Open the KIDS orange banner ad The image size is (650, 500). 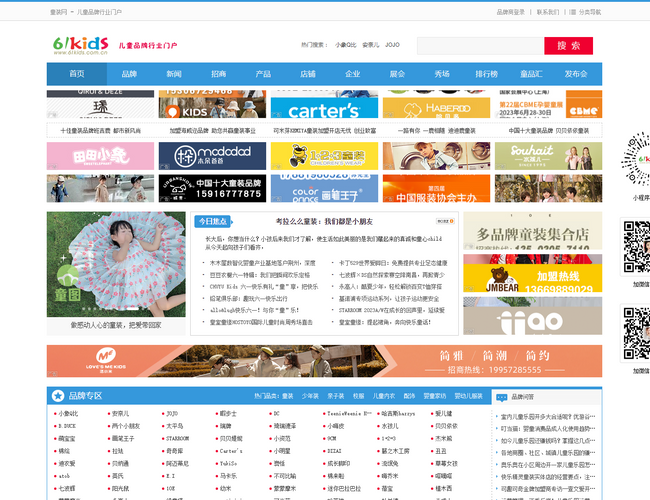212,104
